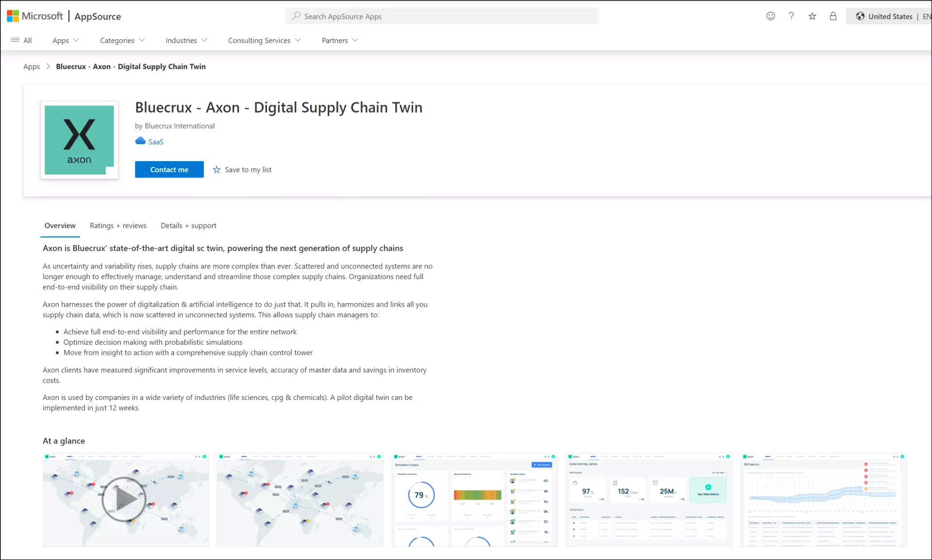Click in Search AppSource Apps field
932x560 pixels.
442,16
